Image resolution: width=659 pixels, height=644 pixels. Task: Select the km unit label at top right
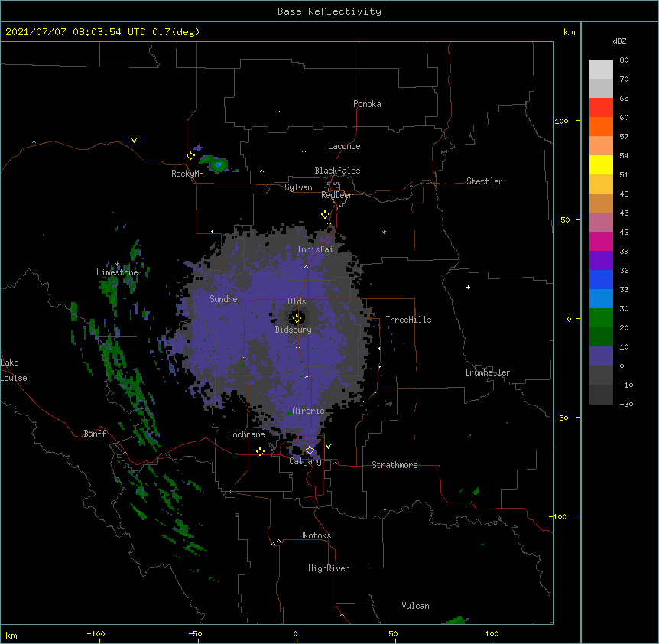[x=570, y=32]
